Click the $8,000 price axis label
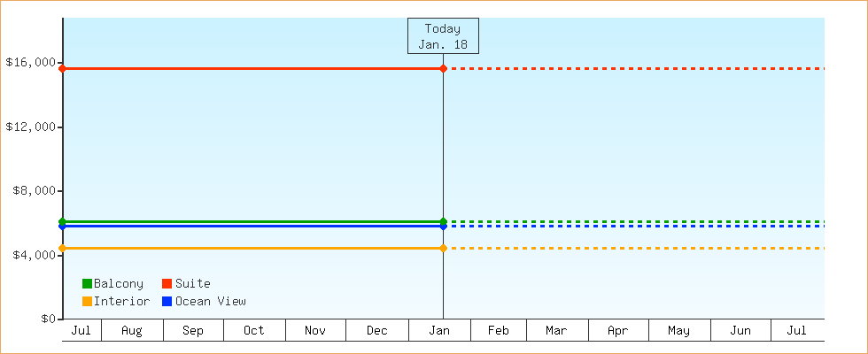868x354 pixels. (x=34, y=191)
